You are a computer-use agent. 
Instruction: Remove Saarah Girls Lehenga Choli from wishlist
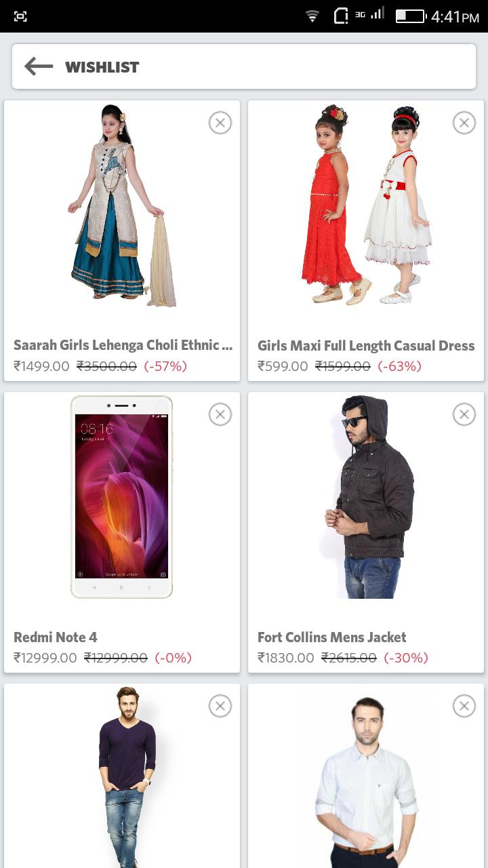click(x=220, y=123)
